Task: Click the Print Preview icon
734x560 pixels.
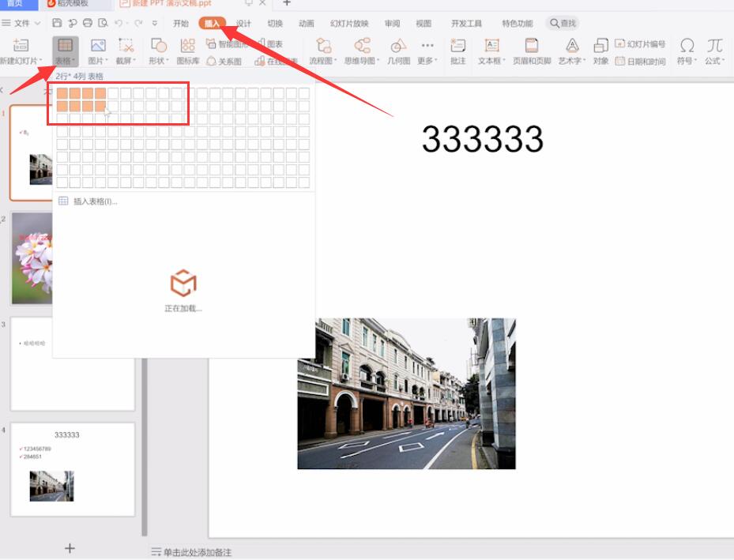Action: (103, 23)
